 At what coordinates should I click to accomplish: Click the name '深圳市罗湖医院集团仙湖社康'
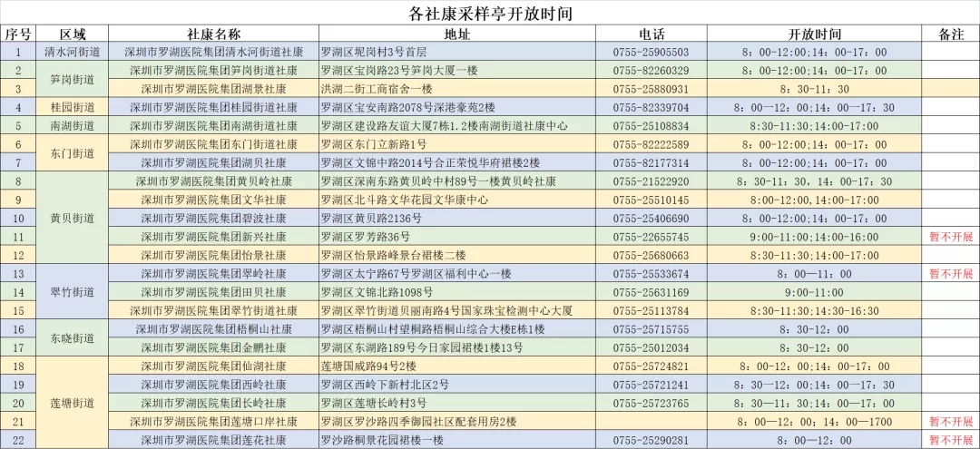pos(214,366)
